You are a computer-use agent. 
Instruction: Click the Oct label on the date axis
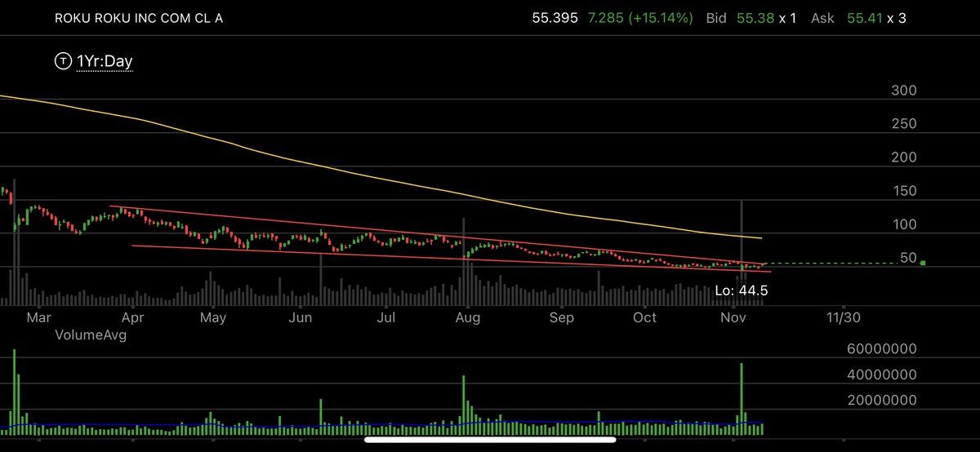pyautogui.click(x=645, y=317)
